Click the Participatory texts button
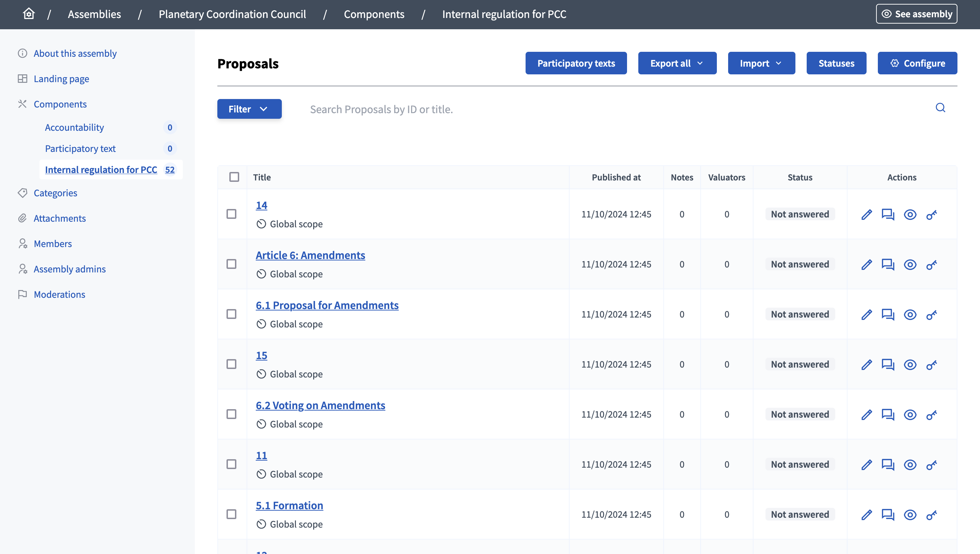The width and height of the screenshot is (980, 554). point(576,63)
